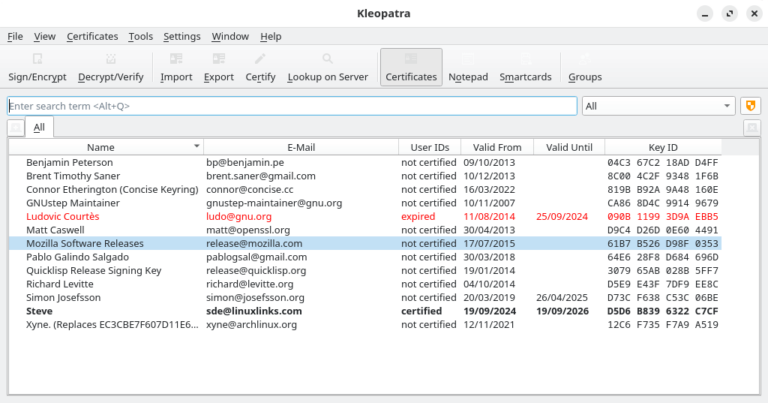Select the Benjamin Peterson certificate row
This screenshot has width=768, height=403.
click(365, 163)
